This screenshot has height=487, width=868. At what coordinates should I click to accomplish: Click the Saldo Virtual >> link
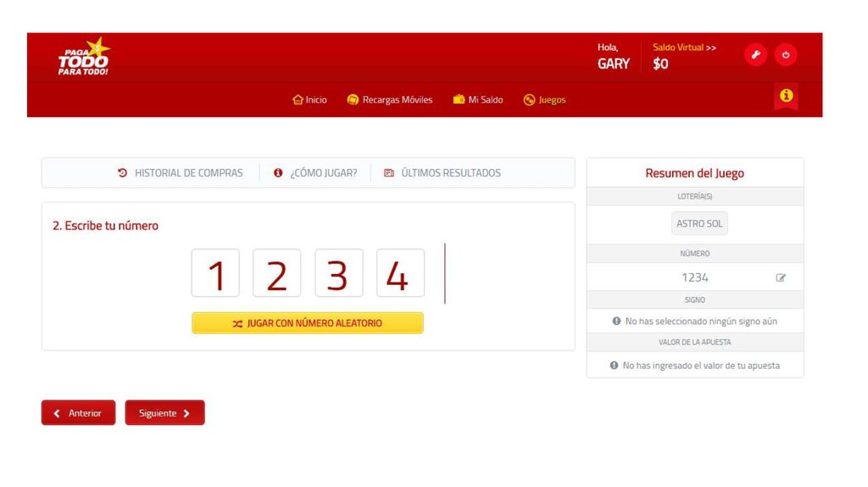[x=684, y=48]
